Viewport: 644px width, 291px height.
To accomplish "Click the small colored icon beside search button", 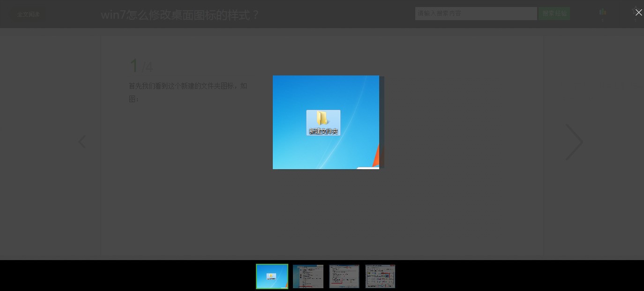I will [603, 13].
